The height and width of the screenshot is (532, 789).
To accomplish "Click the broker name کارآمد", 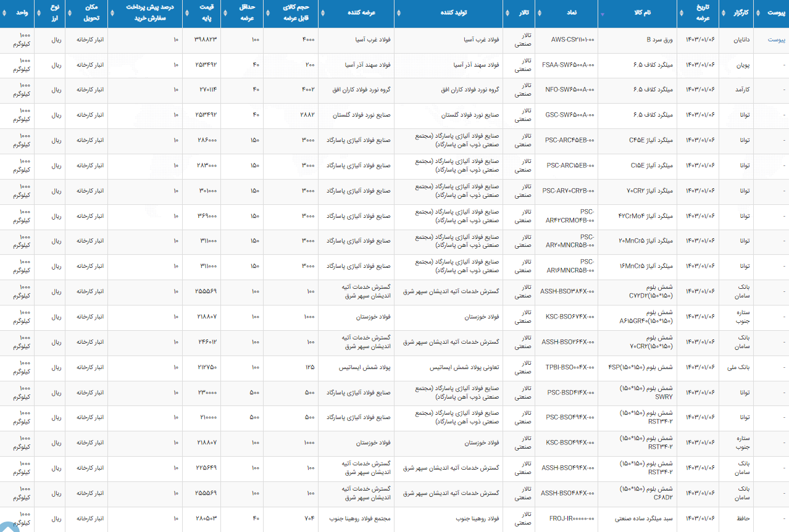I will (741, 90).
